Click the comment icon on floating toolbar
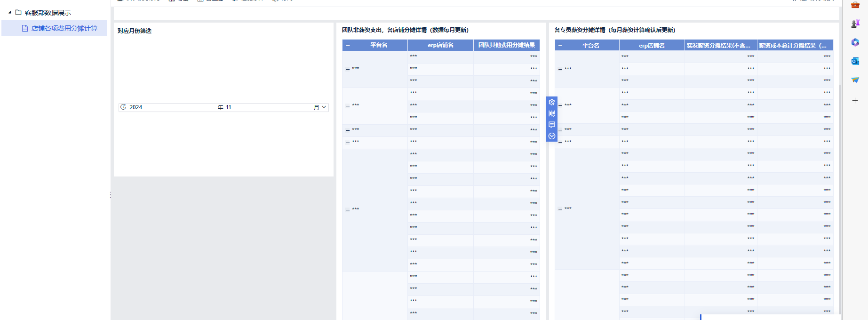 pos(552,125)
